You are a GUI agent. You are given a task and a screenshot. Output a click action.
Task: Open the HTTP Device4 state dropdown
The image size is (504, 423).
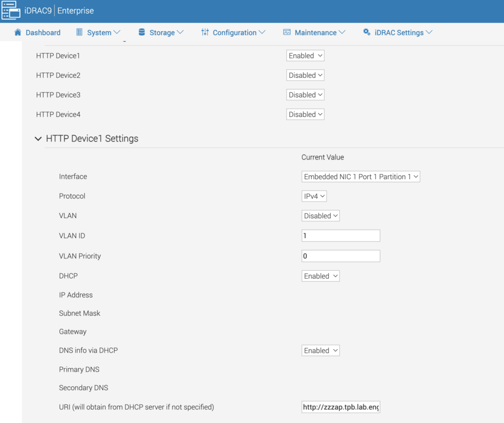pyautogui.click(x=305, y=115)
